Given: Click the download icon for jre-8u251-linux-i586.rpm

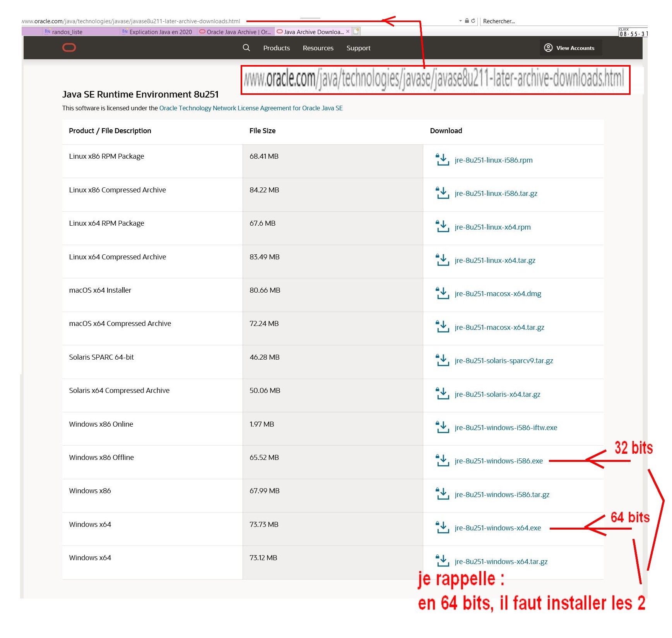Looking at the screenshot, I should point(442,159).
